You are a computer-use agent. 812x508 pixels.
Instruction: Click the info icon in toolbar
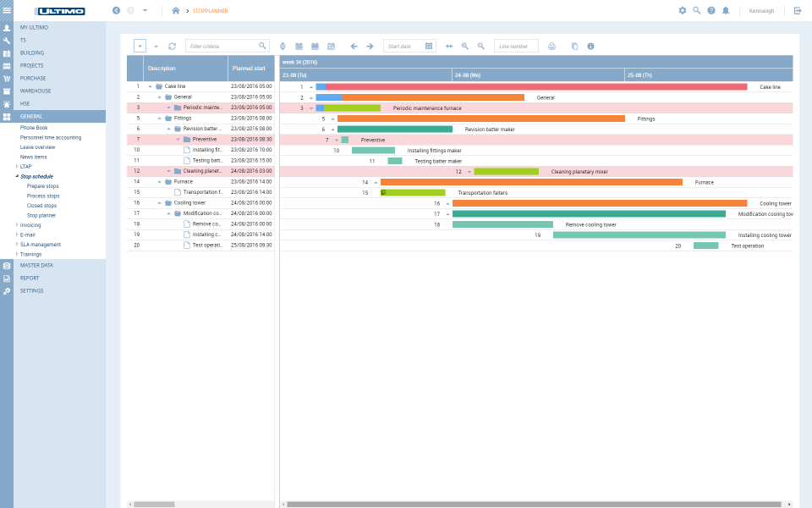point(590,46)
